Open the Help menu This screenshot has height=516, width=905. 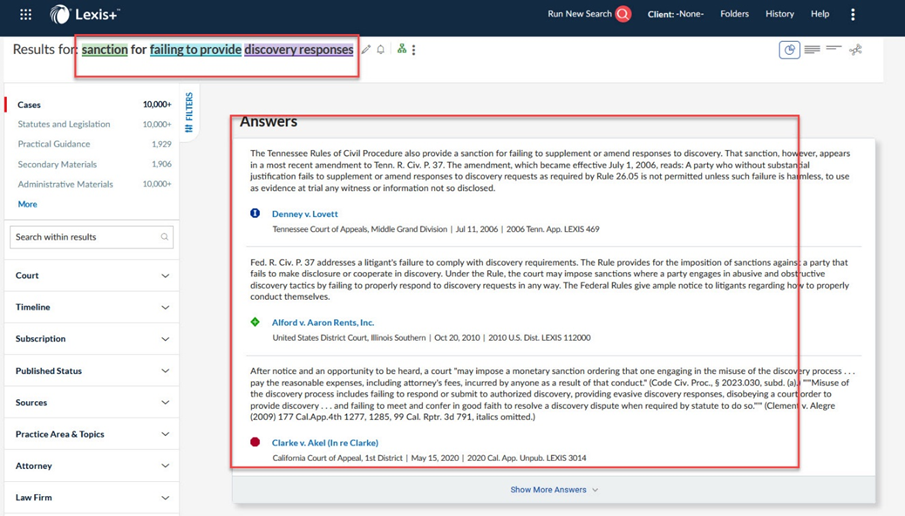tap(820, 14)
